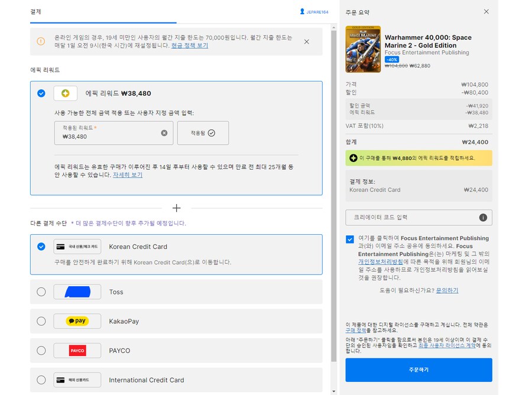This screenshot has width=532, height=395.
Task: Click the JEPARE164 username text
Action: (x=317, y=12)
